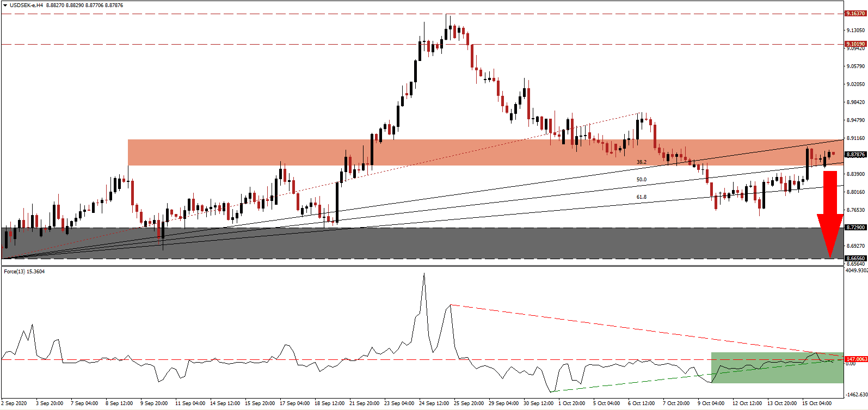Click the 9.02050 price scale value

click(x=855, y=84)
